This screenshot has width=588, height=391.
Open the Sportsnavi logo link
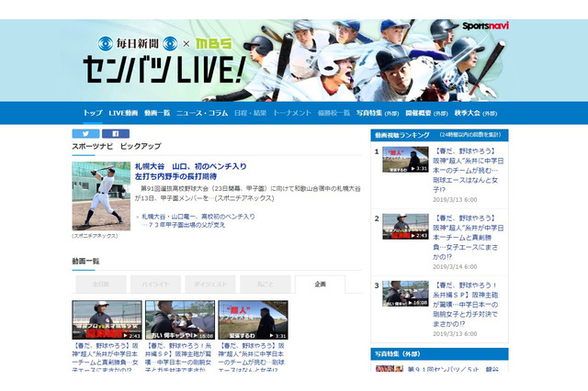coord(485,26)
